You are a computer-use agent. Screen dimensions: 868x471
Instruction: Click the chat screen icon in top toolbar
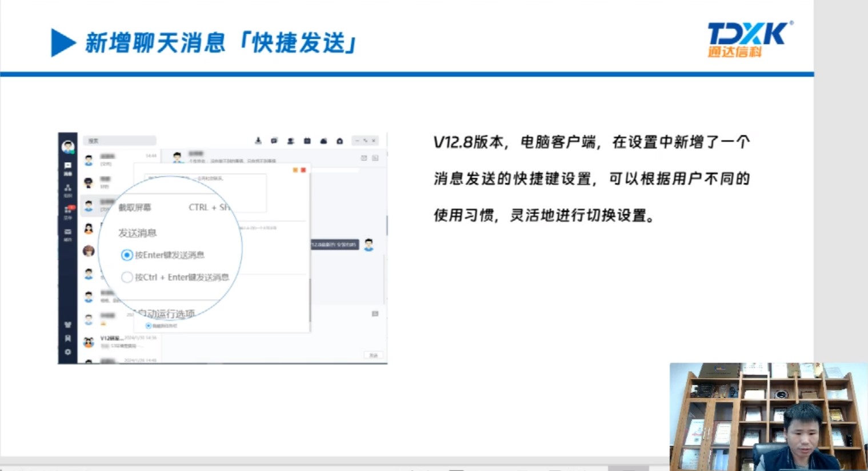tap(274, 140)
